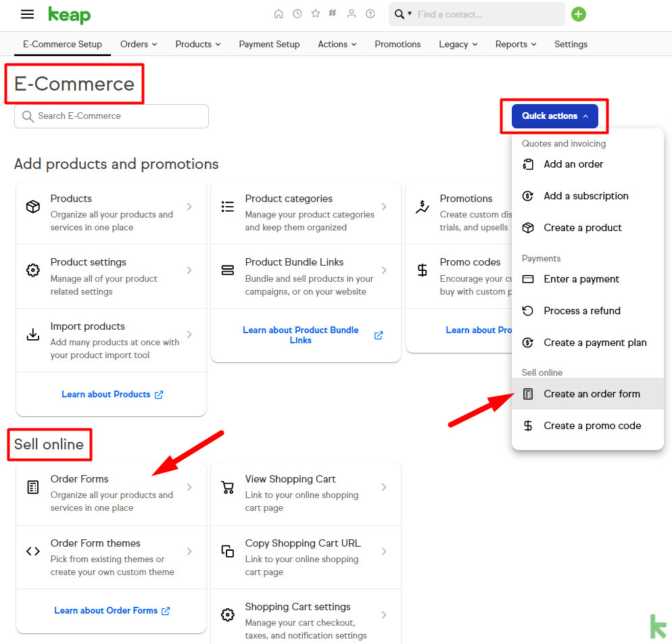Screen dimensions: 672x644
Task: Expand the Legacy menu
Action: click(x=458, y=44)
